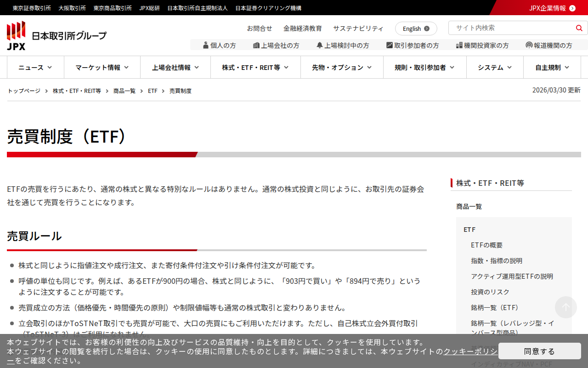
Task: Open the 自主規制 navigation menu
Action: click(552, 68)
